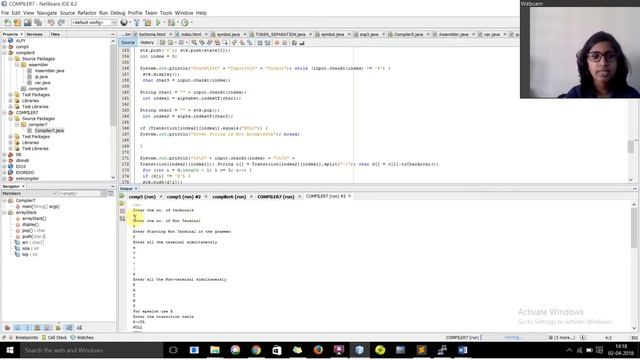Click the Re-run green arrow in Output panel
This screenshot has height=360, width=640.
[122, 196]
